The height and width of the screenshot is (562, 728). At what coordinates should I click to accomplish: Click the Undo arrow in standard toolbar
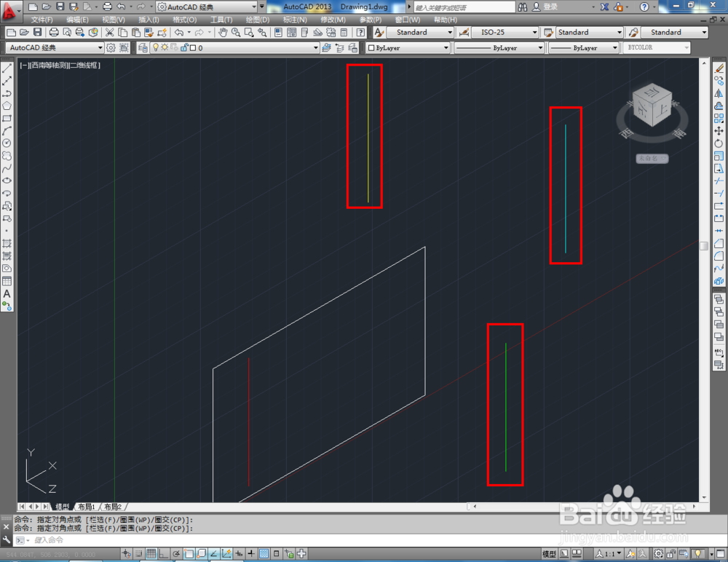pyautogui.click(x=179, y=32)
